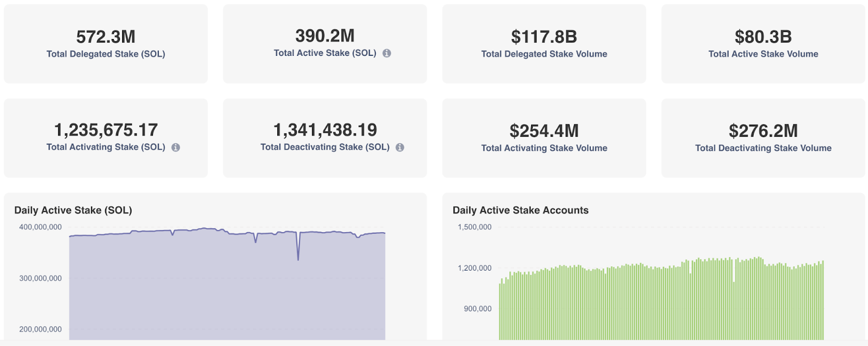This screenshot has height=346, width=868.
Task: Open the $276.2M Total Deactivating Stake Volume card
Action: pyautogui.click(x=763, y=138)
